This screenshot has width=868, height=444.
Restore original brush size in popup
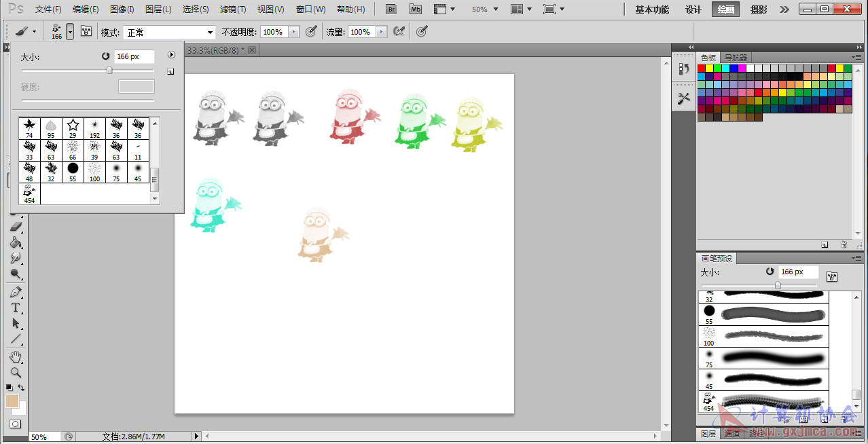coord(105,56)
